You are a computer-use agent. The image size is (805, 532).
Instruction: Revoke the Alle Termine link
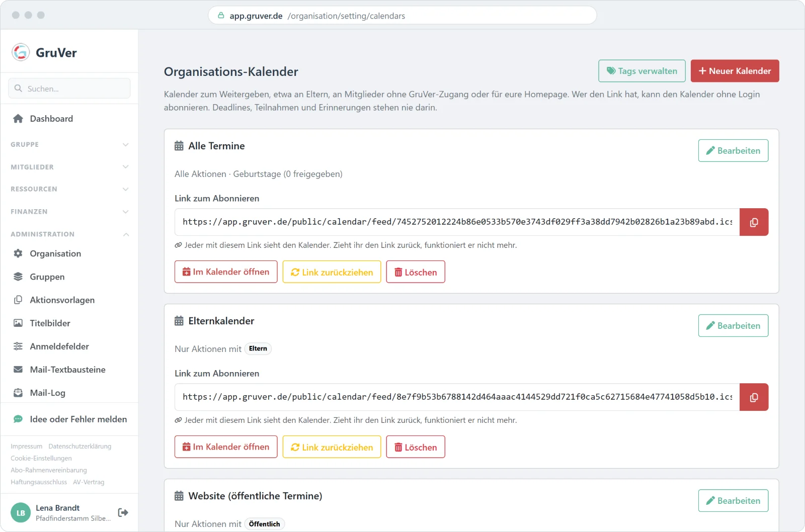coord(332,272)
